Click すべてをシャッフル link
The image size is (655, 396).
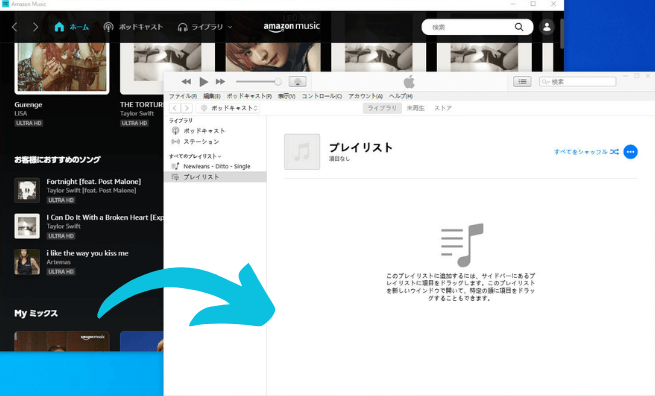point(586,152)
